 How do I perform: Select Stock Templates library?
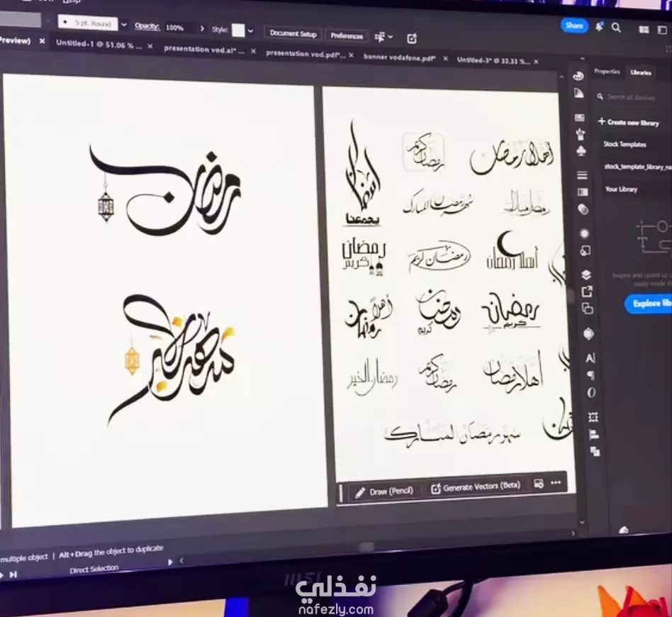point(625,145)
